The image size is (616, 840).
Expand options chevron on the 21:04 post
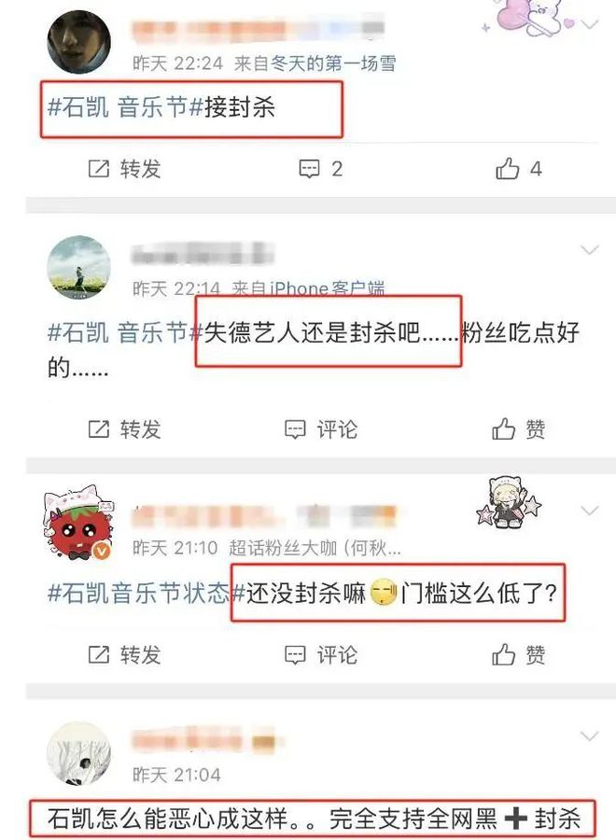coord(590,736)
